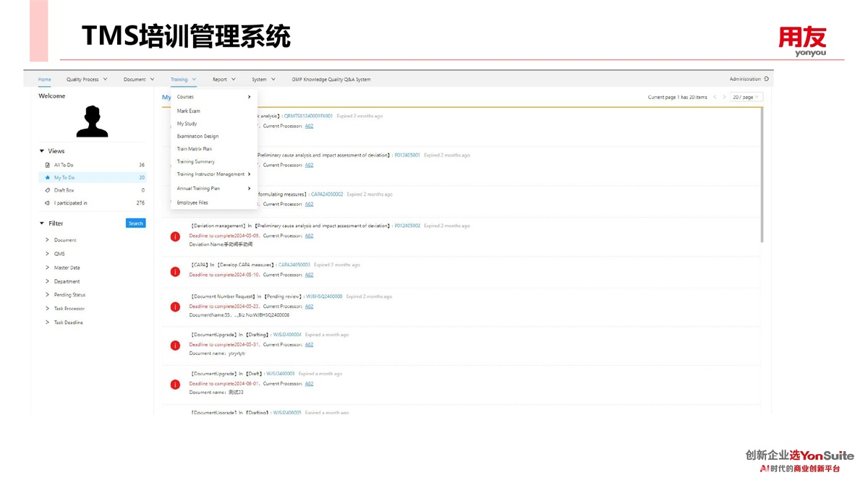
Task: Expand the QMS filter group
Action: coord(47,254)
